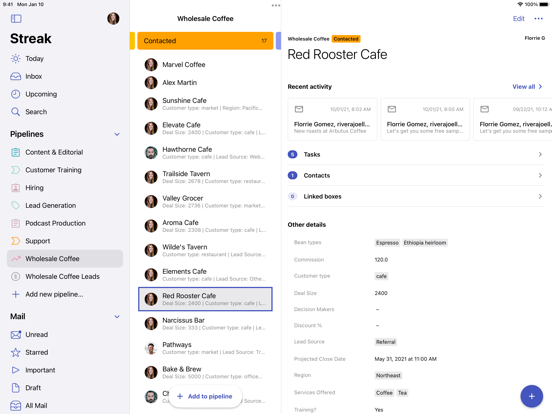Click the Commission value 120.0
Viewport: 552px width, 414px height.
pos(381,260)
